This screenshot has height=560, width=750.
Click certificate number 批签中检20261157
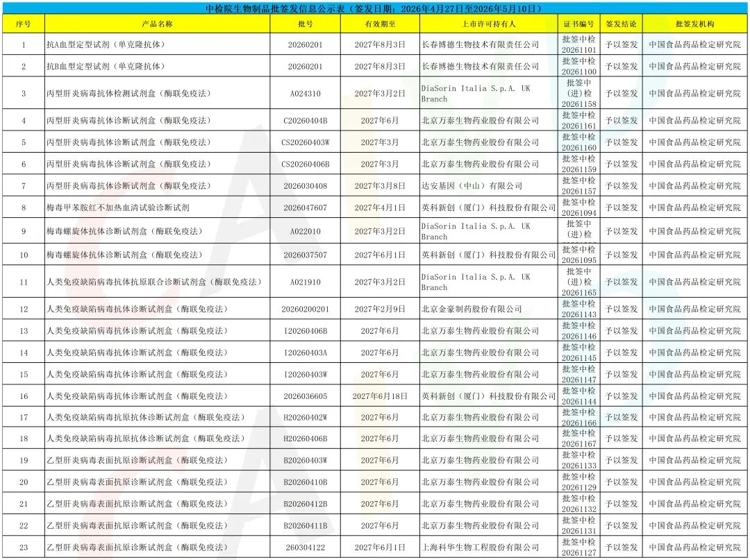coord(578,186)
